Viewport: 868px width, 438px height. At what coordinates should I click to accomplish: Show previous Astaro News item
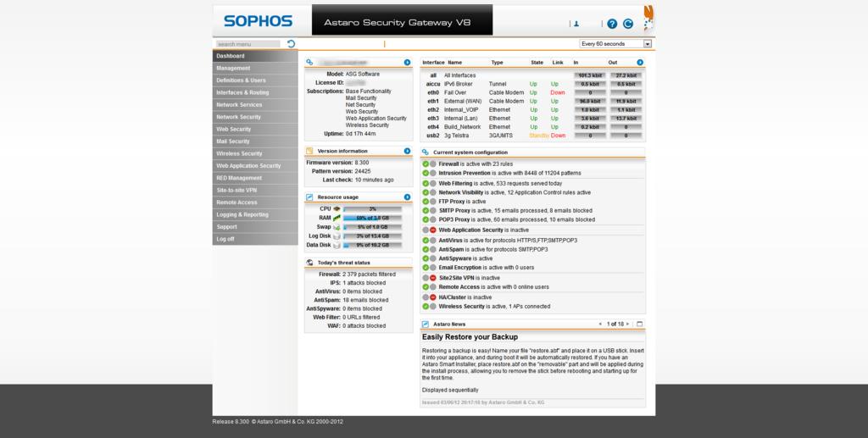[600, 324]
